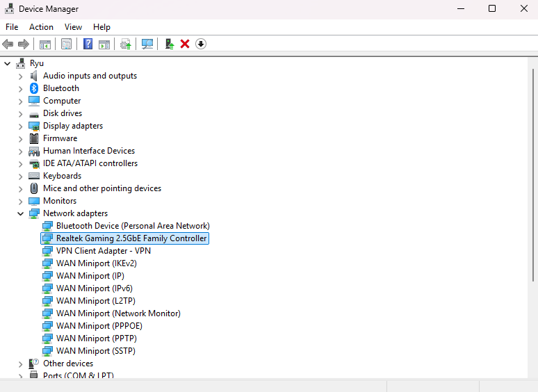Select WAN Miniport (PPTP)
This screenshot has width=538, height=392.
coord(97,338)
